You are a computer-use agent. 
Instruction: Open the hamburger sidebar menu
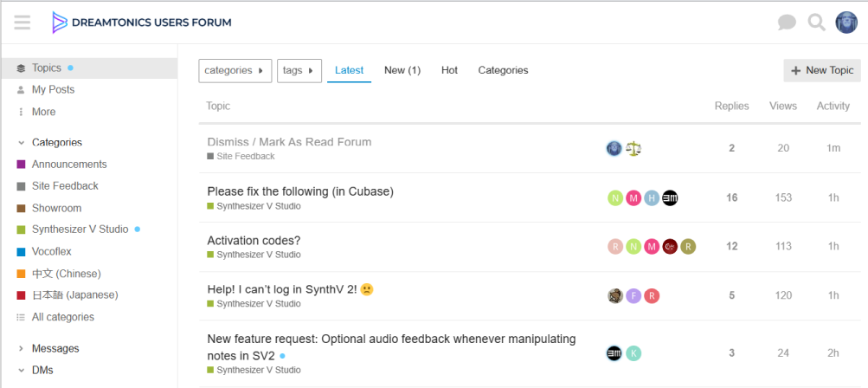click(x=23, y=23)
